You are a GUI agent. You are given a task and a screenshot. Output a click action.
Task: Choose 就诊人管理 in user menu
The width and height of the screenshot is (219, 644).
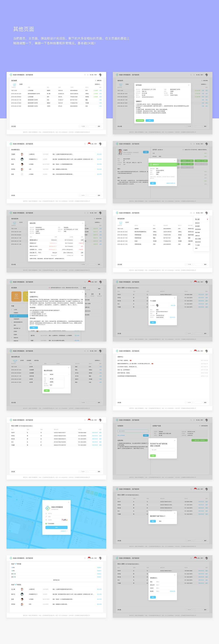point(198,239)
